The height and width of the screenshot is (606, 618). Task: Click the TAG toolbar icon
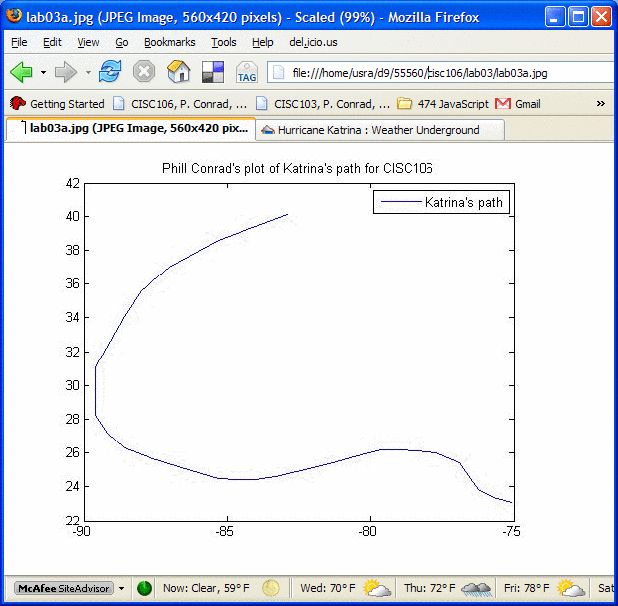tap(247, 72)
